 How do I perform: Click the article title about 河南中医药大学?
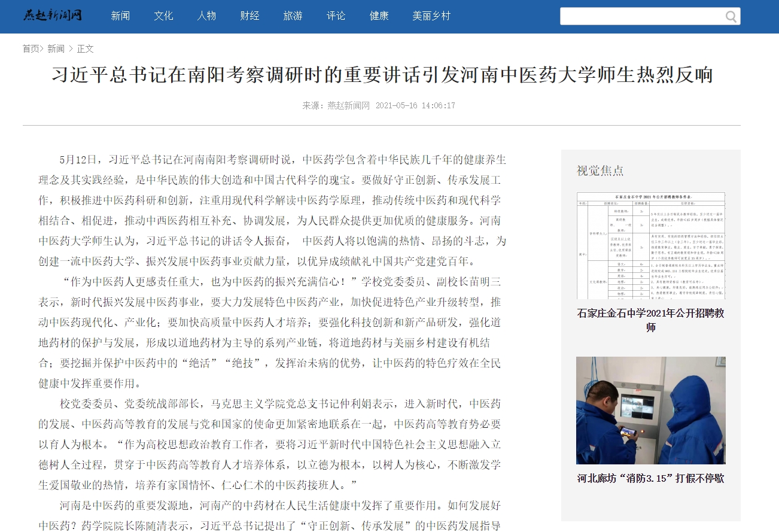(x=382, y=75)
